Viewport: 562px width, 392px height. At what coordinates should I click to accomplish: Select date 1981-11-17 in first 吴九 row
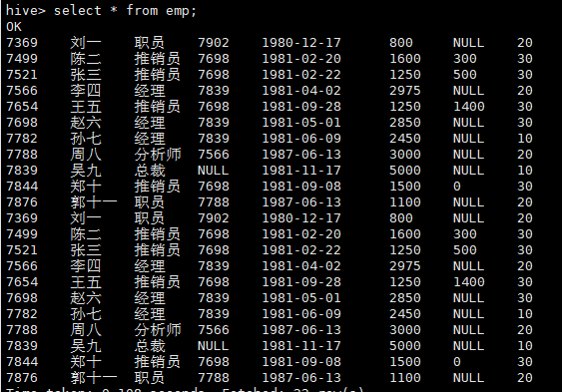tap(301, 170)
